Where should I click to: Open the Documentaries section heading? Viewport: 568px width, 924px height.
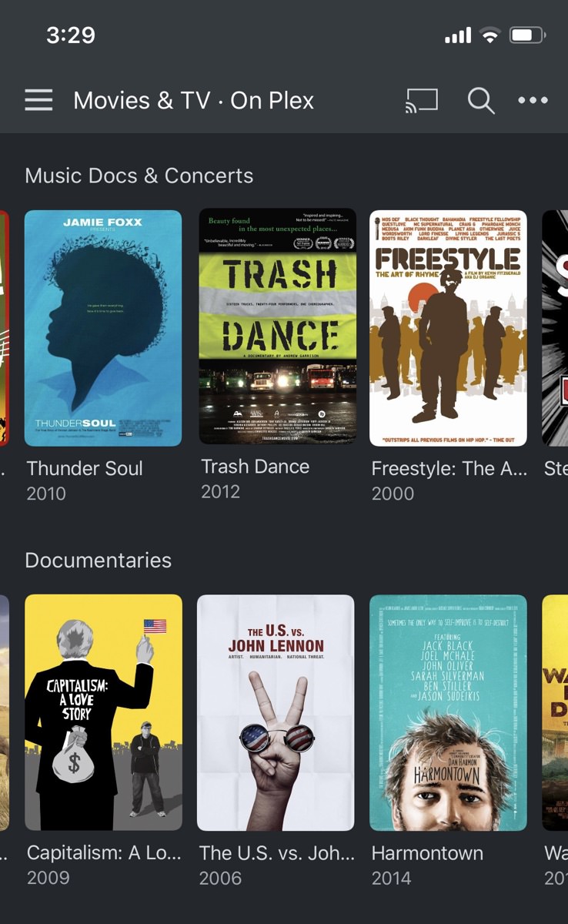(98, 560)
